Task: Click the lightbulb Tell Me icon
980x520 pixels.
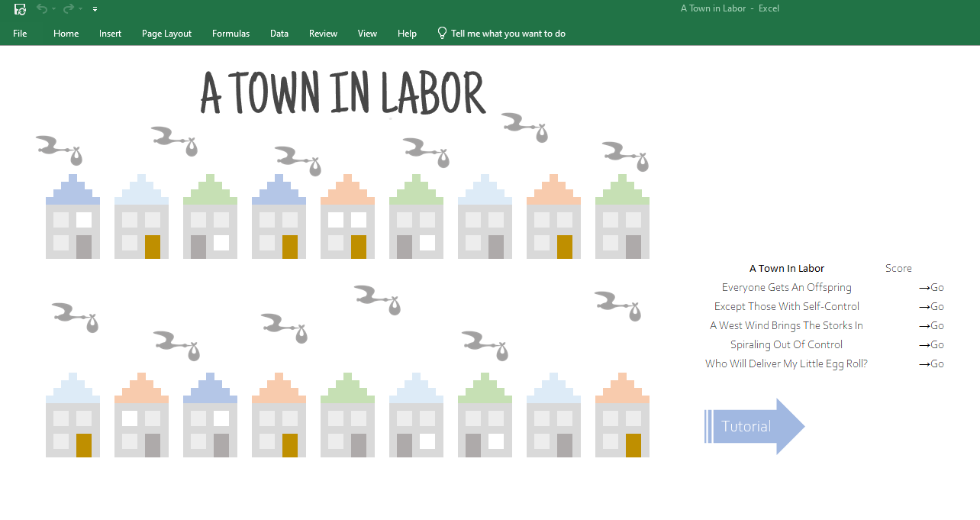Action: point(442,33)
